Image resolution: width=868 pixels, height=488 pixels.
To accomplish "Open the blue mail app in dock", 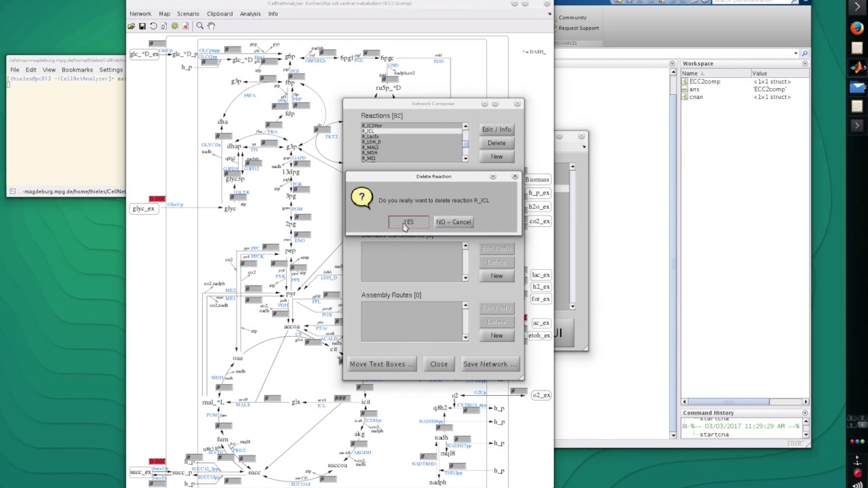I will click(x=857, y=87).
